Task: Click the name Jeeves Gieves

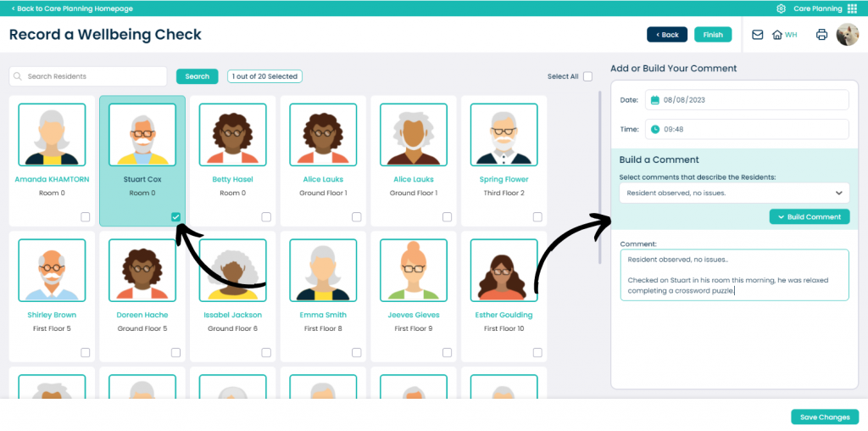Action: coord(414,316)
